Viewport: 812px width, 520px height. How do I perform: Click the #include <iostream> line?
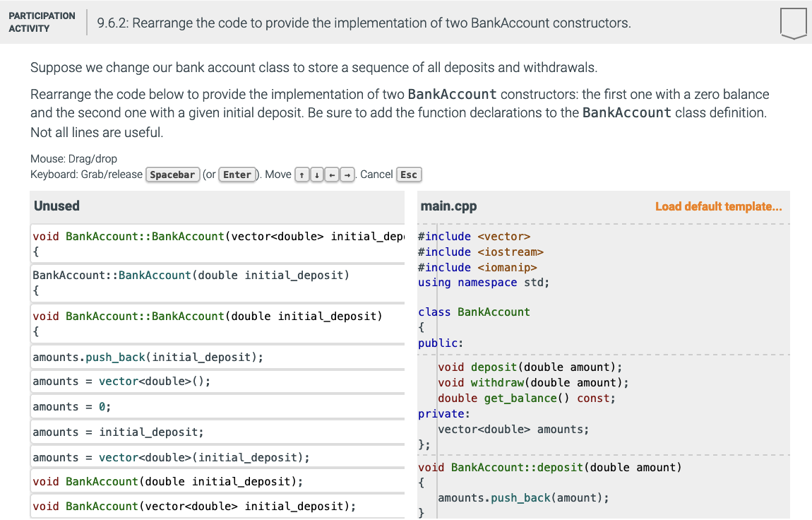[x=481, y=252]
